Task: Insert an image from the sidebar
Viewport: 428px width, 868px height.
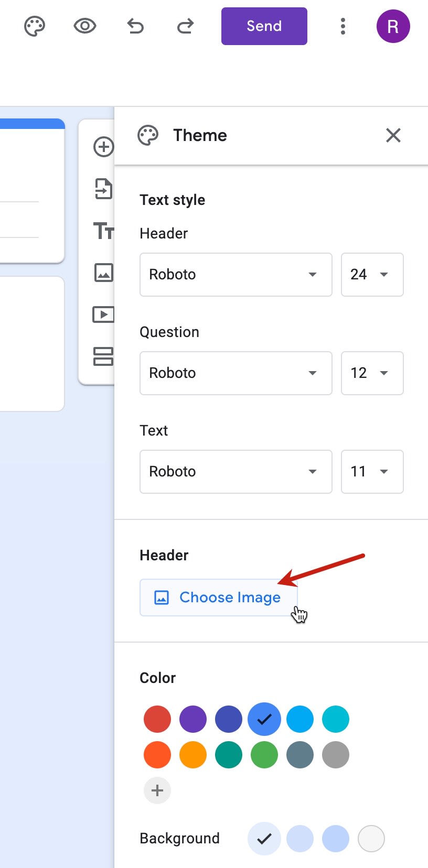Action: (103, 273)
